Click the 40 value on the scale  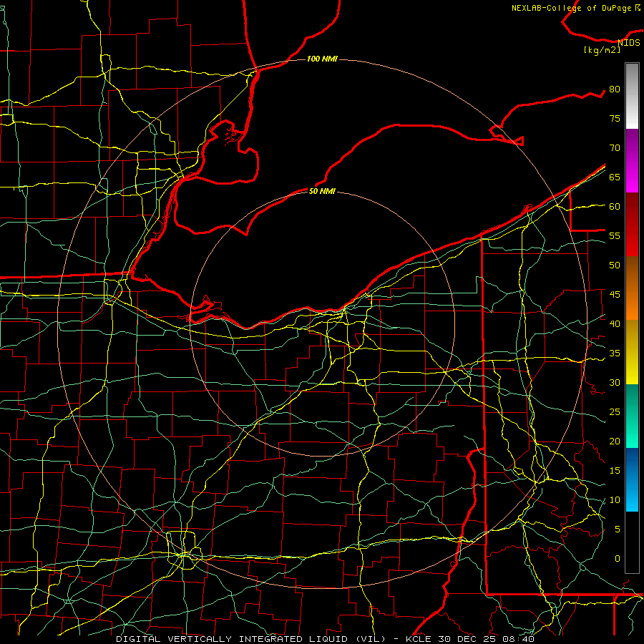pos(615,323)
